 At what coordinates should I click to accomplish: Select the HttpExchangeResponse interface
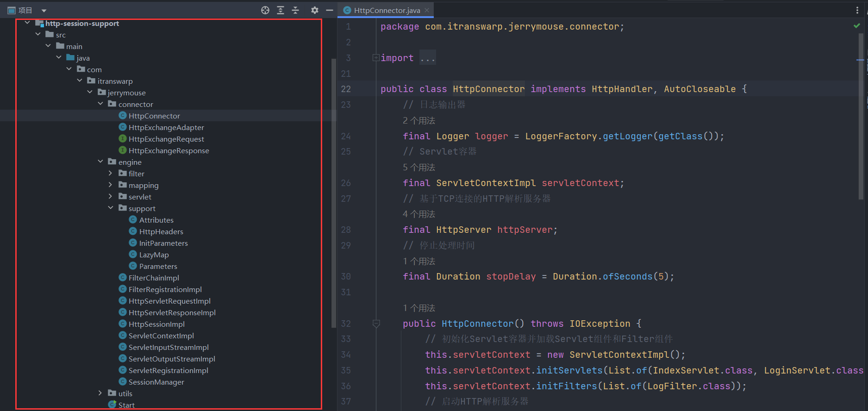coord(169,150)
